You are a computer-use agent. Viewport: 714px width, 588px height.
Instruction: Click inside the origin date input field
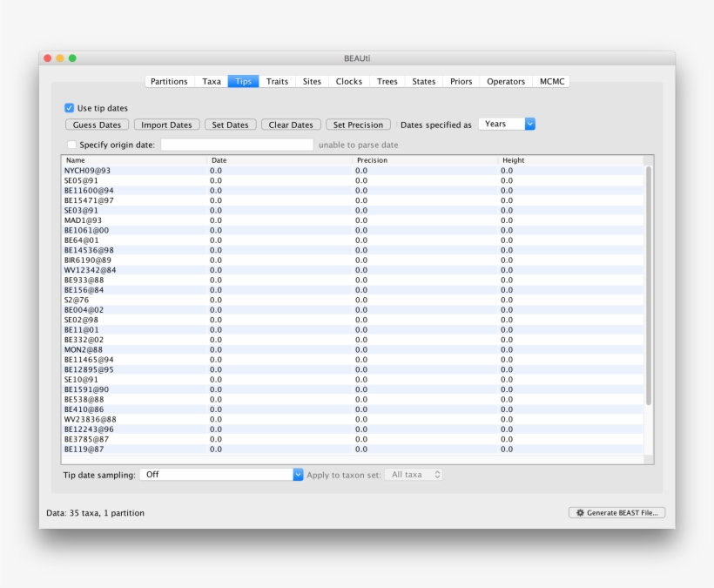235,144
